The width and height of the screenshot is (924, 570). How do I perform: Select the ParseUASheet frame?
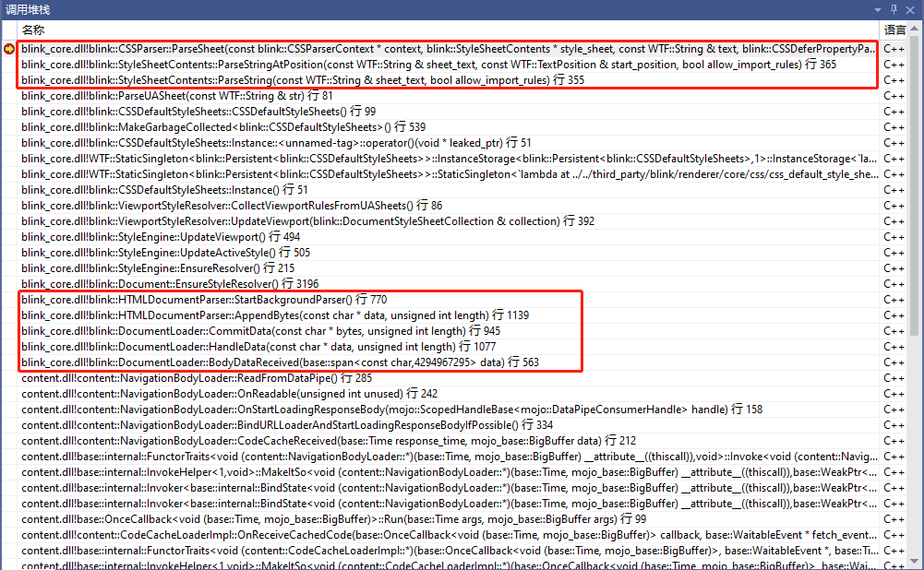(185, 95)
